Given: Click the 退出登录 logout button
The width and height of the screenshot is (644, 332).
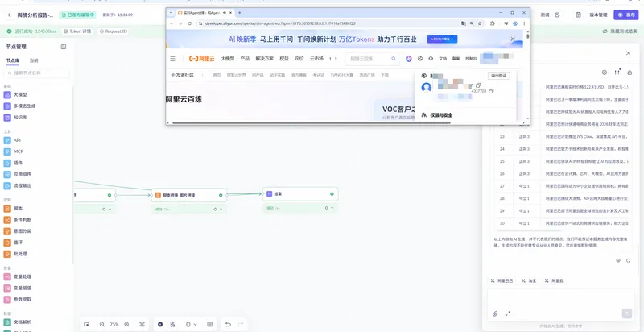Looking at the screenshot, I should (x=498, y=76).
